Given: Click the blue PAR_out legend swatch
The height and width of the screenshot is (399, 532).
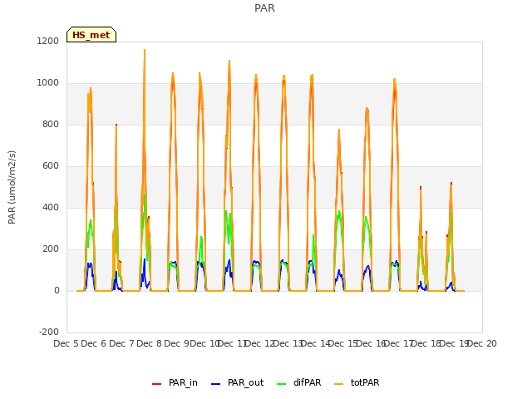Looking at the screenshot, I should click(216, 384).
